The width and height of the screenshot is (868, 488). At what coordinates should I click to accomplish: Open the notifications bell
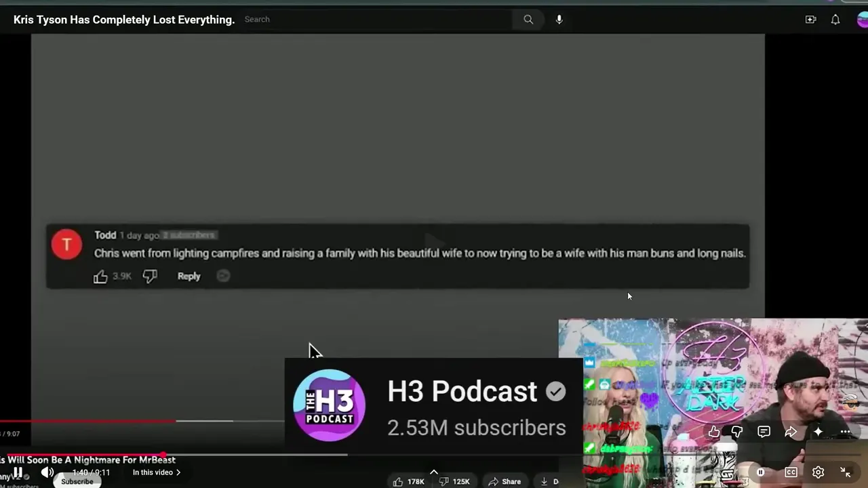[x=835, y=20]
